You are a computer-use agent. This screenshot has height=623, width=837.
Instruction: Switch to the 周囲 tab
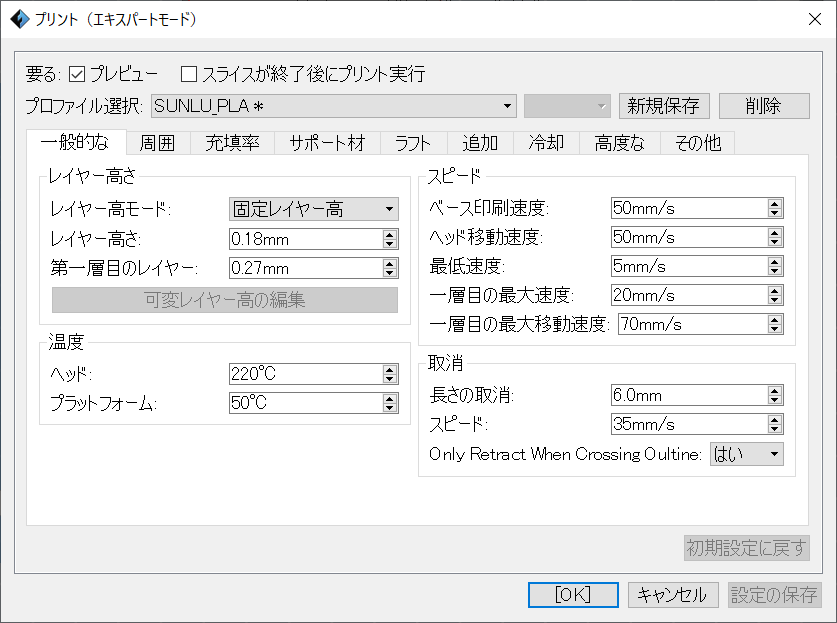point(157,143)
